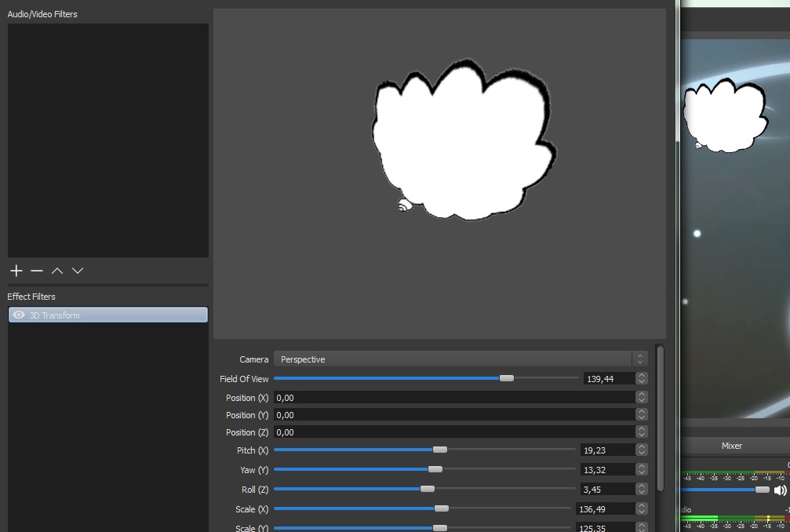
Task: Click the properties panel vertical scrollbar
Action: (660, 416)
